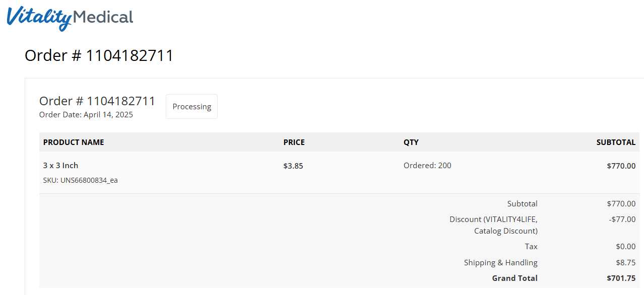Click the Ordered: 200 quantity

pyautogui.click(x=427, y=165)
